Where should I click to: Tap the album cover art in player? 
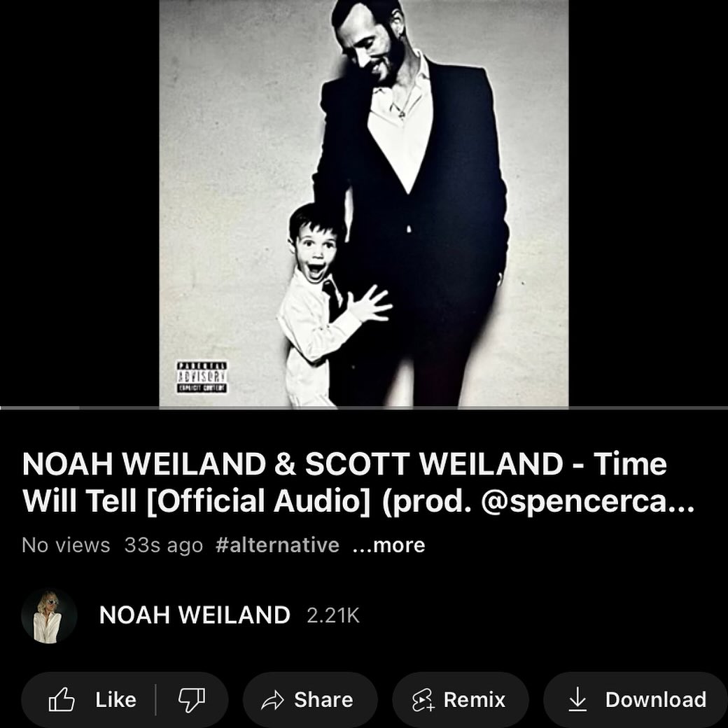point(364,204)
